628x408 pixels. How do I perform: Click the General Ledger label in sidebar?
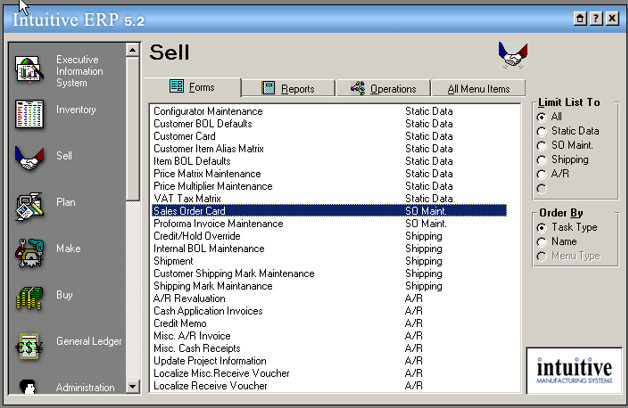89,341
